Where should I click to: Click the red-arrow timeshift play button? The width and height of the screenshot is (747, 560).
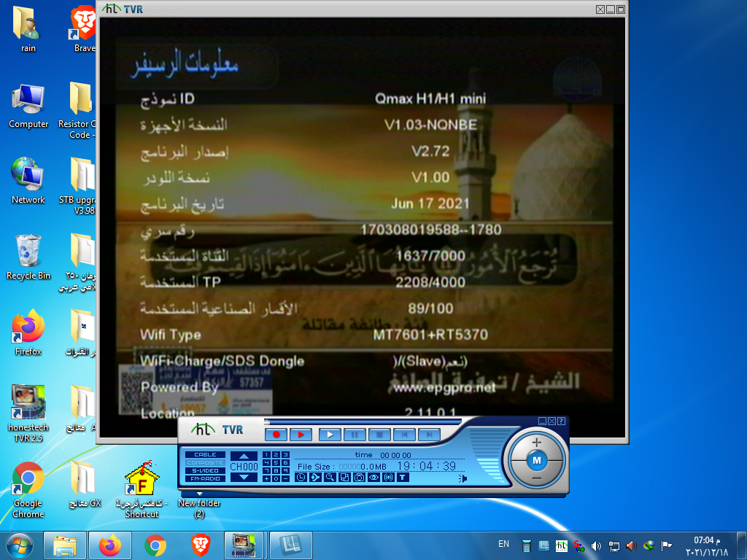point(301,435)
